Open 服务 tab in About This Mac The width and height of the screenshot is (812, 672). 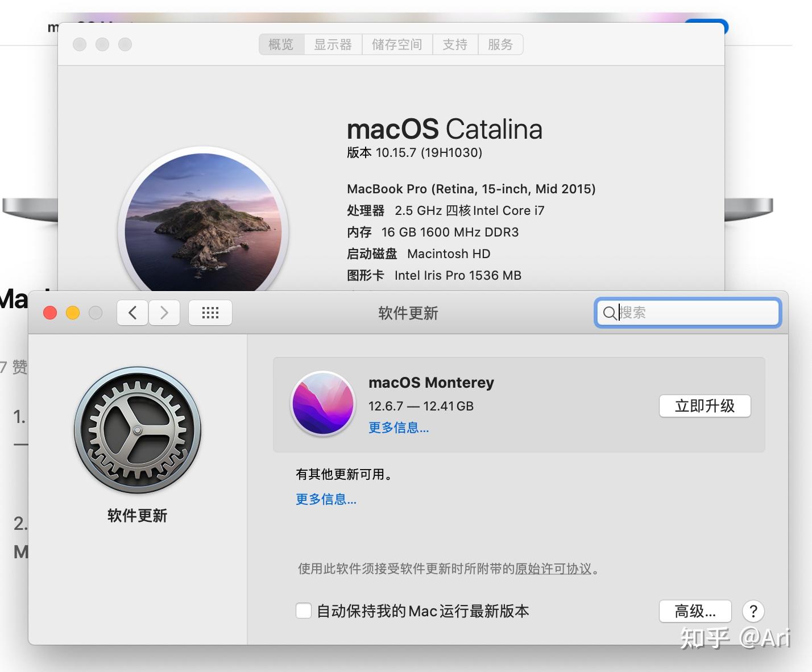[500, 44]
